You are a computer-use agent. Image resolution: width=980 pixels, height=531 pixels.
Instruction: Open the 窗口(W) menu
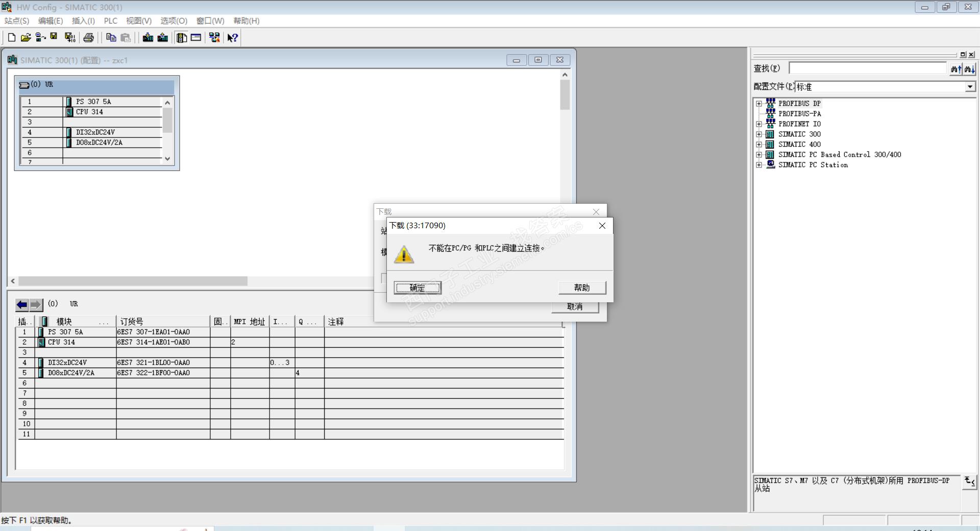pos(210,21)
